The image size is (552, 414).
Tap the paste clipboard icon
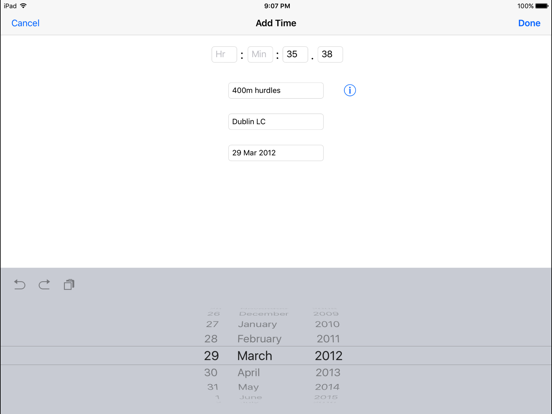point(69,284)
